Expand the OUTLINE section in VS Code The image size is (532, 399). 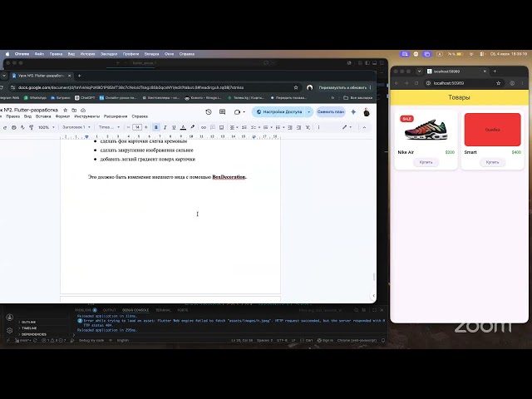(28, 322)
